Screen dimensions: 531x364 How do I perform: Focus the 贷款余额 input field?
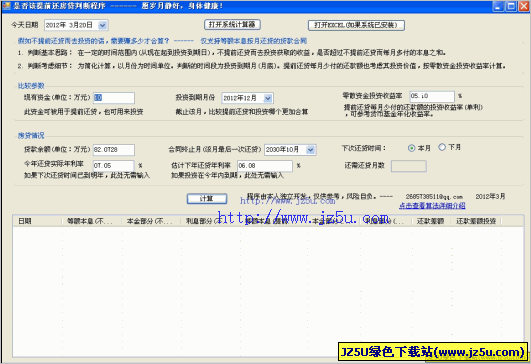[114, 150]
